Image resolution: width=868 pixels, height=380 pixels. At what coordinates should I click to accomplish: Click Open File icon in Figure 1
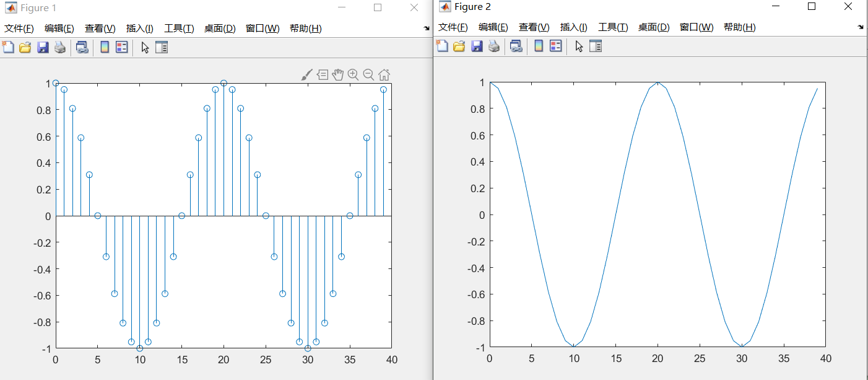(25, 47)
